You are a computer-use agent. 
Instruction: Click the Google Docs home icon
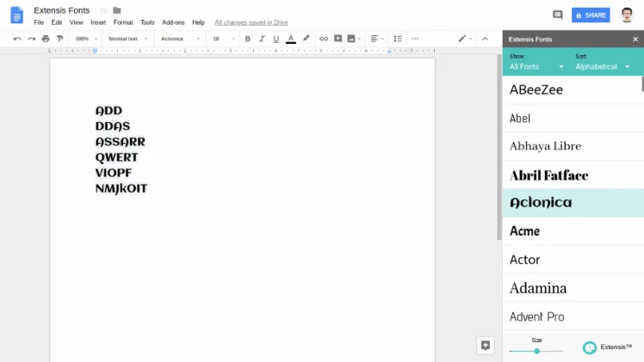pyautogui.click(x=16, y=15)
